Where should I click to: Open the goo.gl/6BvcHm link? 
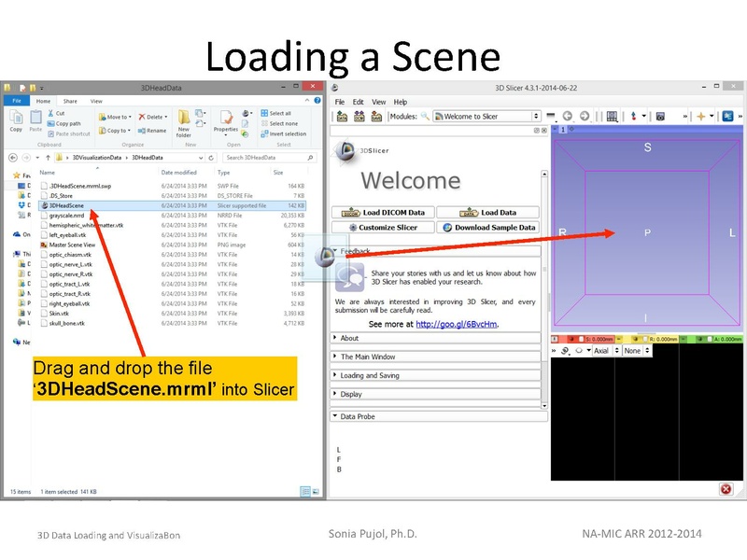457,324
